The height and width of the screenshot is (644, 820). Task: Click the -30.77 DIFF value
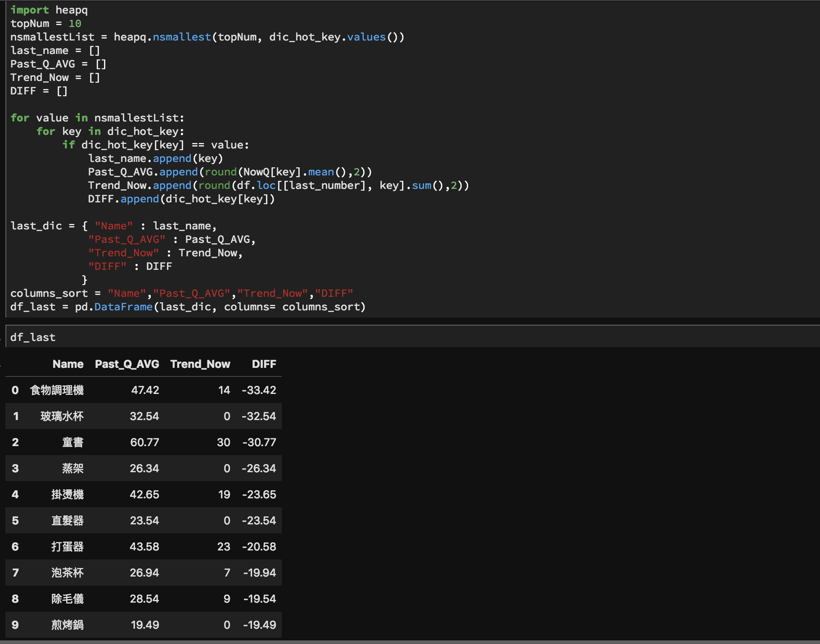259,442
